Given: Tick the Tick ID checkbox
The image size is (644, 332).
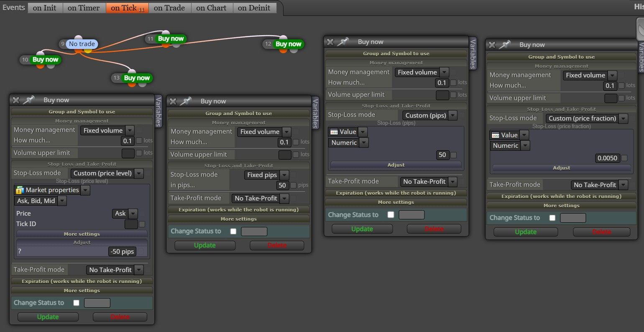Looking at the screenshot, I should coord(142,224).
